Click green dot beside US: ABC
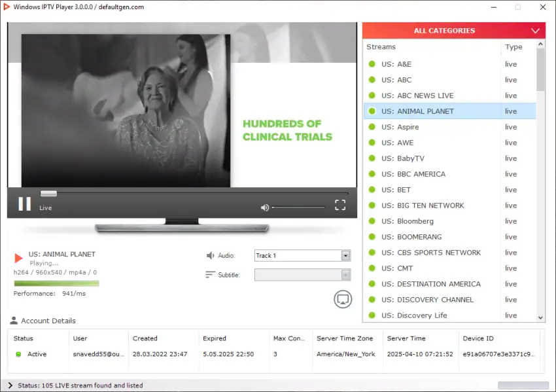The height and width of the screenshot is (392, 556). [372, 80]
